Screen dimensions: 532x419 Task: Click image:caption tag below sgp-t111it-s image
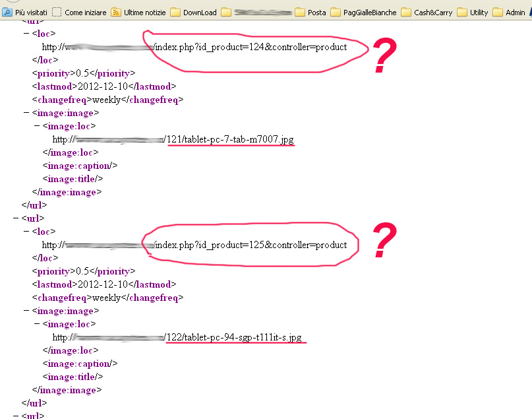click(x=80, y=364)
